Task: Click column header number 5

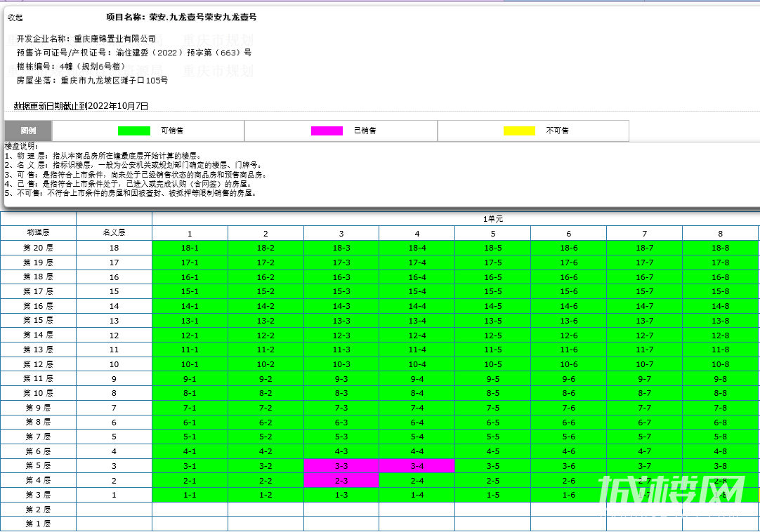Action: coord(493,234)
